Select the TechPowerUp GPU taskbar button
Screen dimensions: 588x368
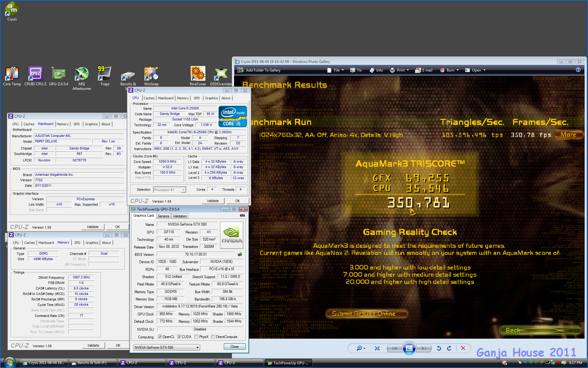(x=288, y=363)
